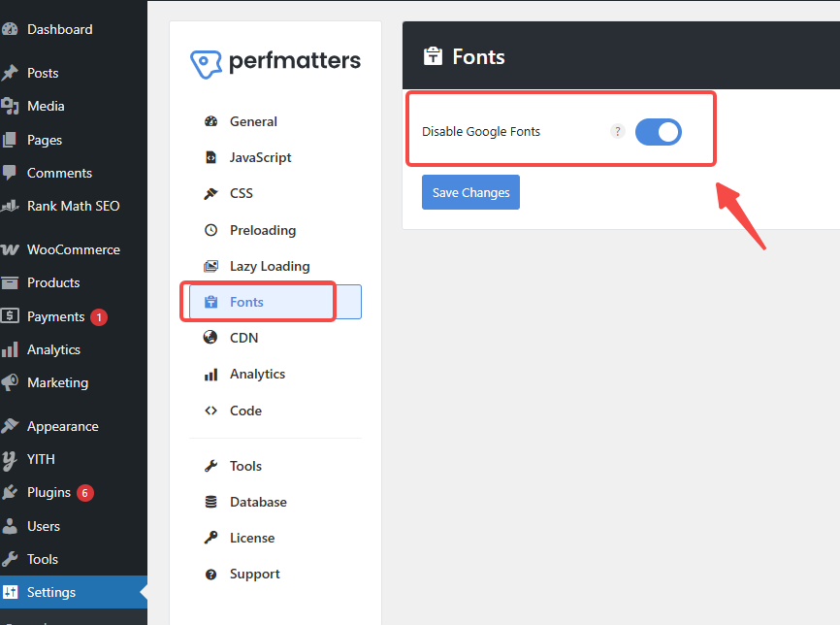Select the JavaScript settings icon in Perfmatters
This screenshot has width=840, height=625.
pos(210,157)
